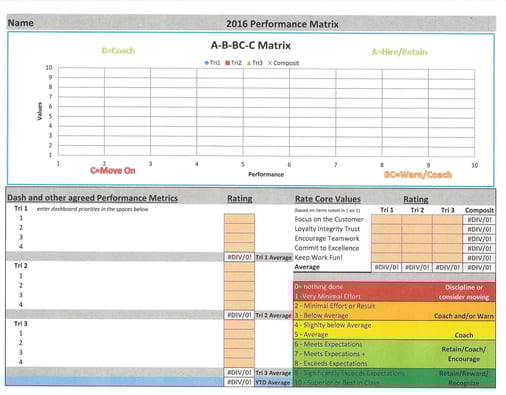Viewport: 506px width, 395px height.
Task: Click the Tri 2 Average #DIV/0! cell
Action: click(239, 315)
